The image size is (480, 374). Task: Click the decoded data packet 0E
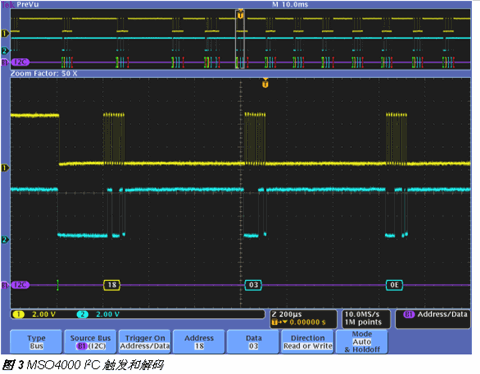tap(394, 285)
